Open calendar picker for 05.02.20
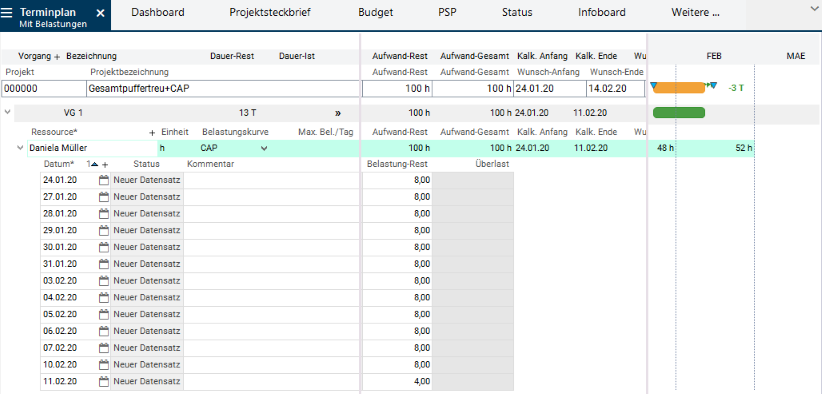 [x=104, y=314]
